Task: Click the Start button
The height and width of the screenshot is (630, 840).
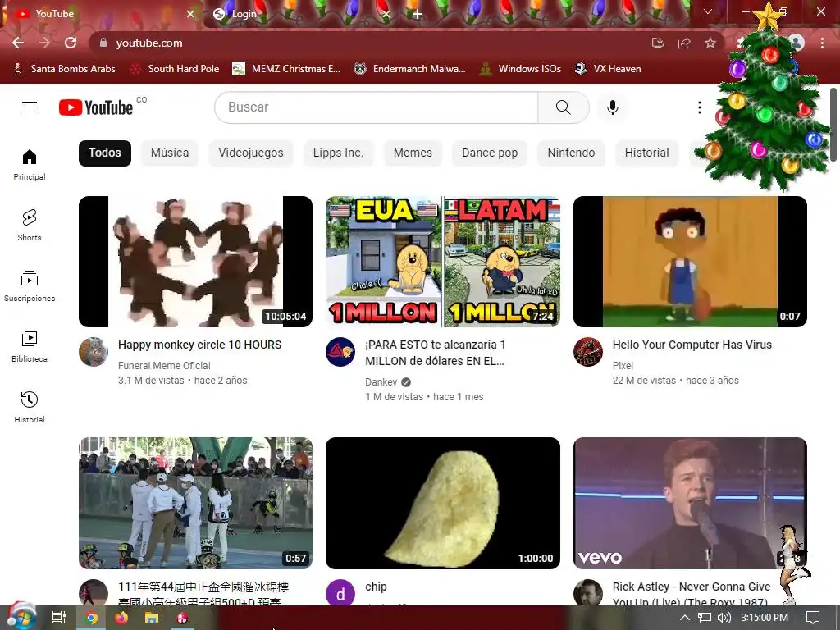Action: [x=21, y=616]
